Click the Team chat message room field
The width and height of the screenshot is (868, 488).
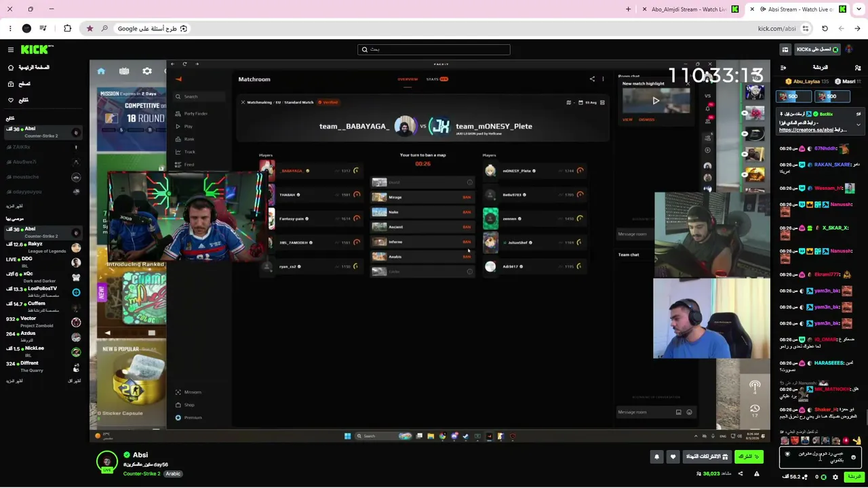coord(656,412)
